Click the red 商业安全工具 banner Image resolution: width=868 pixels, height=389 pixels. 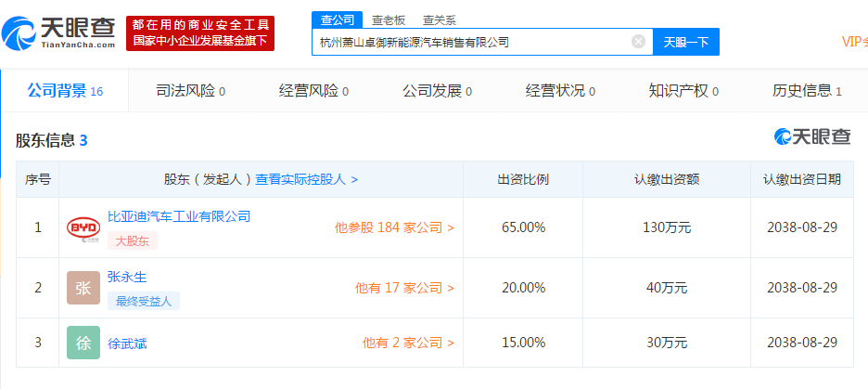coord(199,33)
